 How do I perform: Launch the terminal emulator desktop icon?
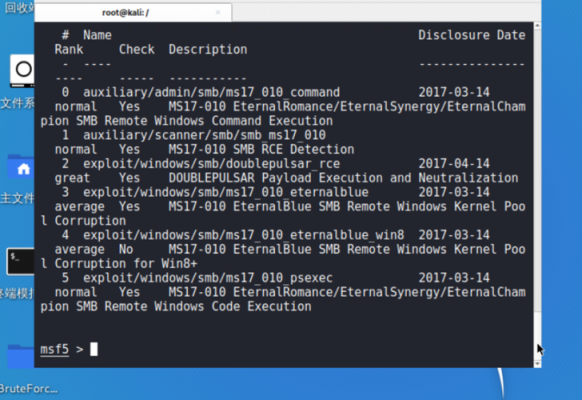click(x=21, y=262)
